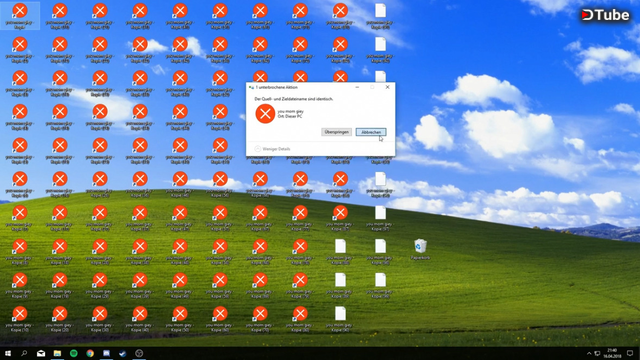
Task: Select desktop shortcut 'you mom gey - Kopie (70)'
Action: [x=260, y=319]
